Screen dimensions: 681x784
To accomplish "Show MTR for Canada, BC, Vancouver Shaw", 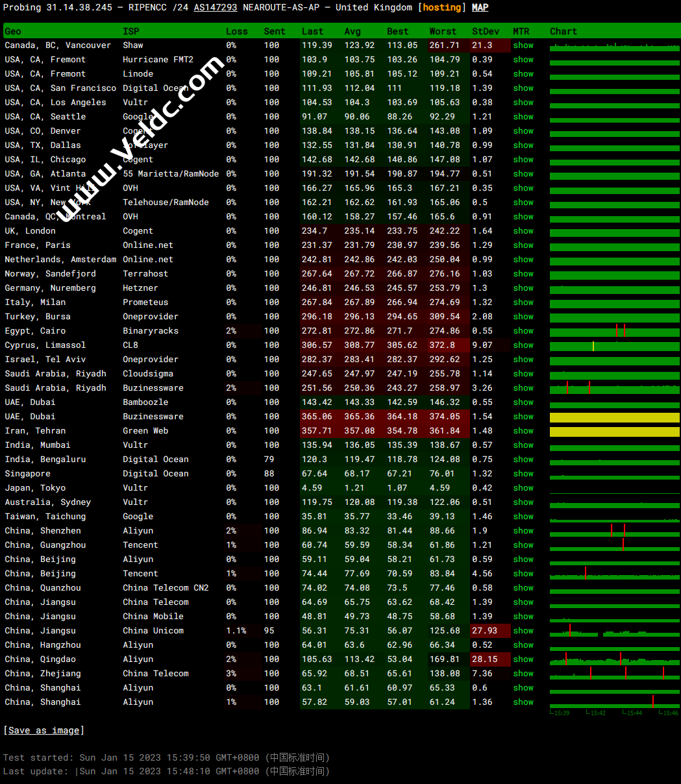I will click(x=523, y=45).
